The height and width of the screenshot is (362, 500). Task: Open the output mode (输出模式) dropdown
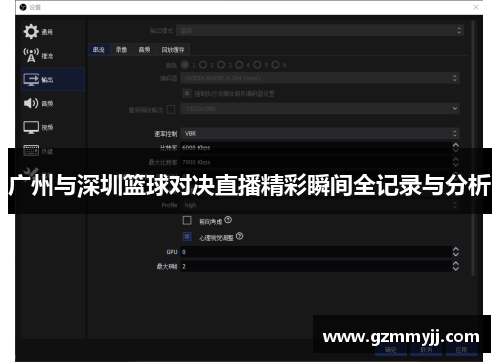pyautogui.click(x=320, y=30)
